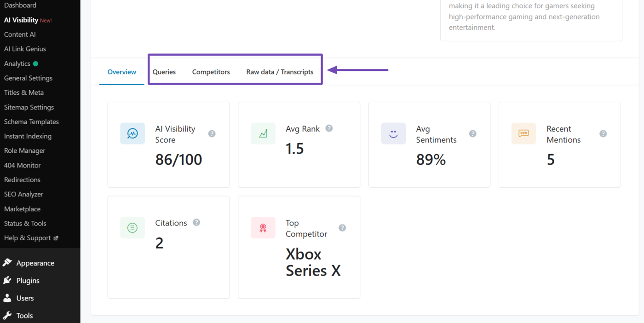The height and width of the screenshot is (323, 644).
Task: Switch to the Queries tab
Action: coord(164,72)
